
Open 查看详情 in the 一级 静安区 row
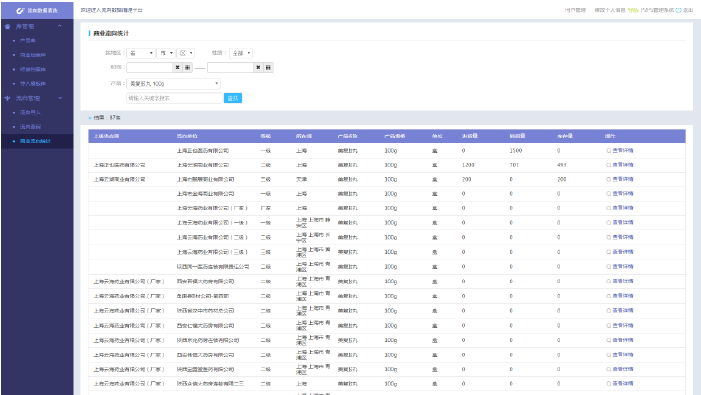[x=623, y=222]
